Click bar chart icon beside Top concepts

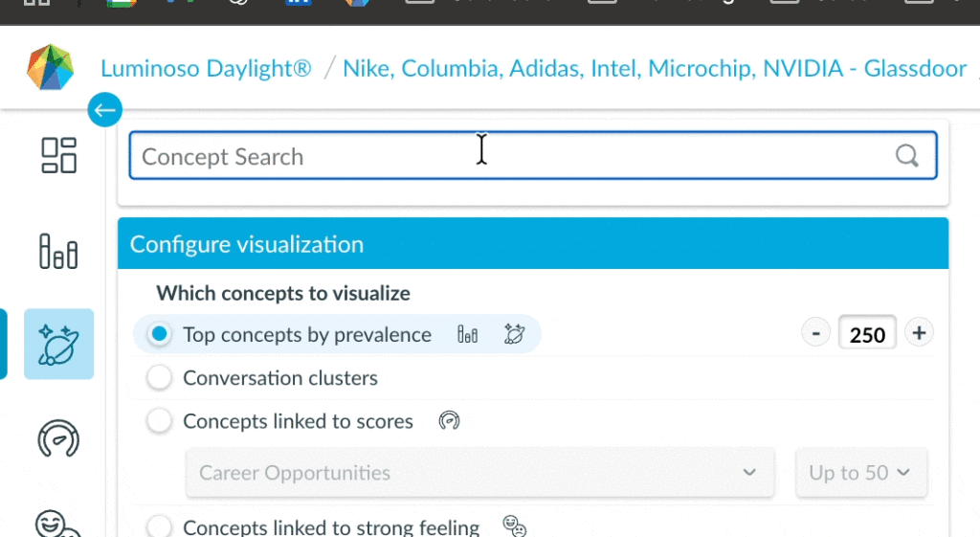[467, 334]
